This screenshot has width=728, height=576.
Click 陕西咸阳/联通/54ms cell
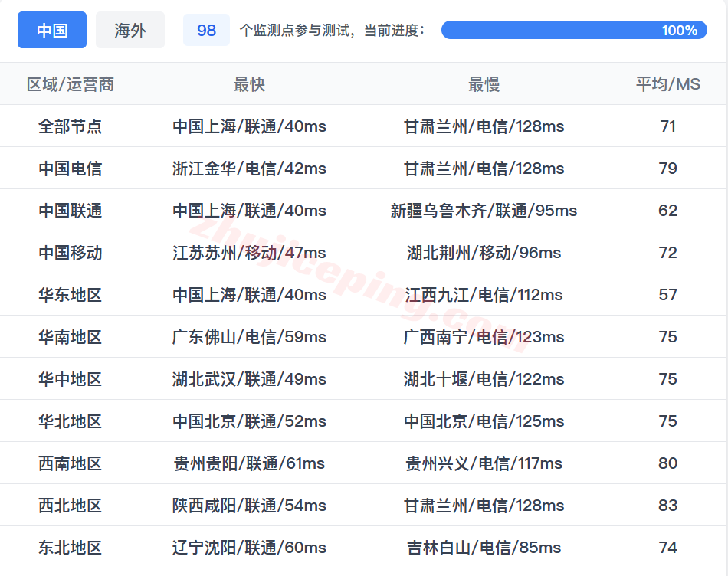click(x=249, y=506)
